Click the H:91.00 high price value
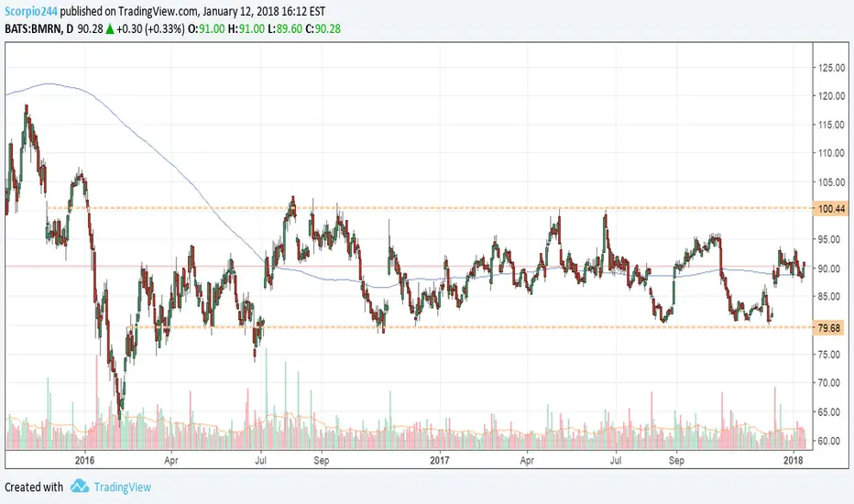The width and height of the screenshot is (854, 504). click(x=246, y=29)
